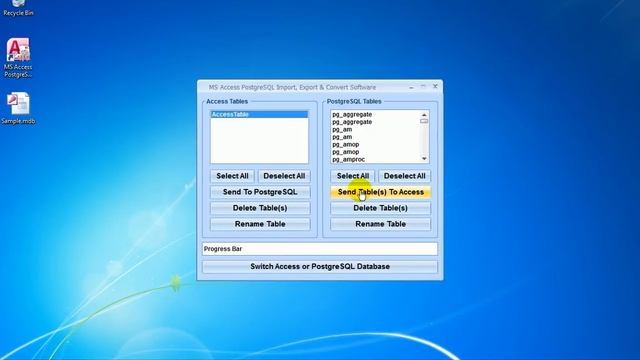The width and height of the screenshot is (640, 360).
Task: Close the MS Access PostgreSQL window
Action: click(x=435, y=87)
